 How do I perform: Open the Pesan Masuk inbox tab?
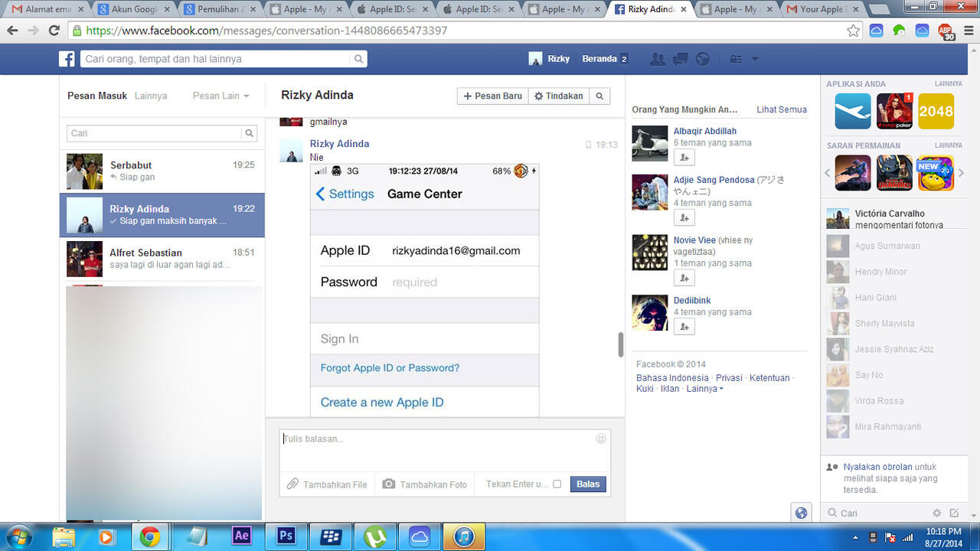coord(97,96)
